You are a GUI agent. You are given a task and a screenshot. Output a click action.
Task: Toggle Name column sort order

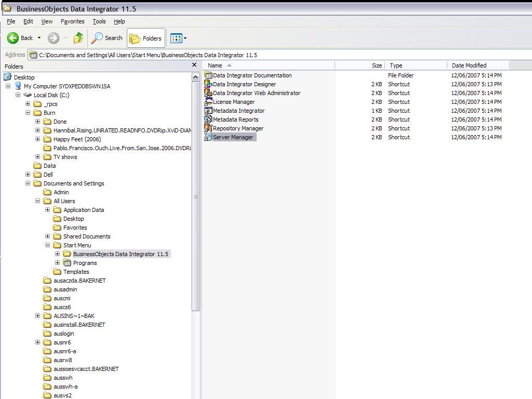[215, 65]
